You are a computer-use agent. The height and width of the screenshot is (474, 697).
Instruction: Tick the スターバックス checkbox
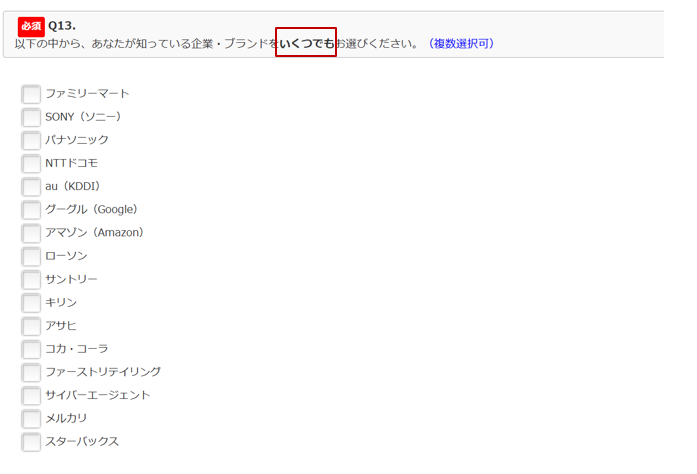coord(31,441)
